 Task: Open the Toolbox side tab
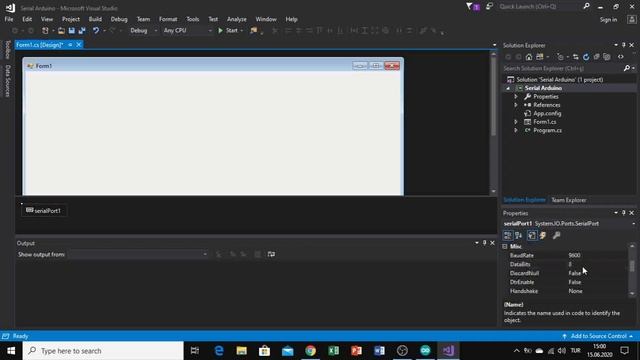(7, 50)
